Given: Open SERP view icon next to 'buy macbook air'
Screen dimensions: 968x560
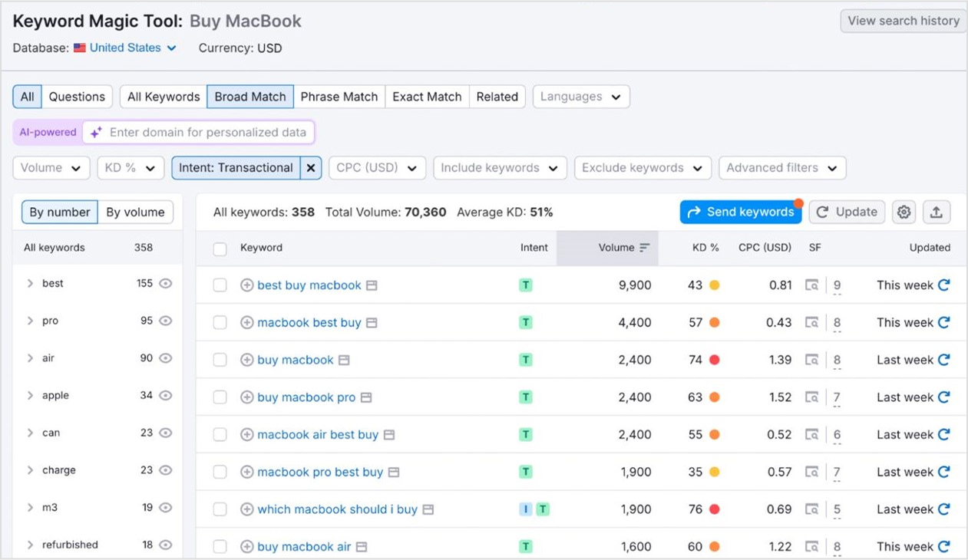Looking at the screenshot, I should coord(362,547).
